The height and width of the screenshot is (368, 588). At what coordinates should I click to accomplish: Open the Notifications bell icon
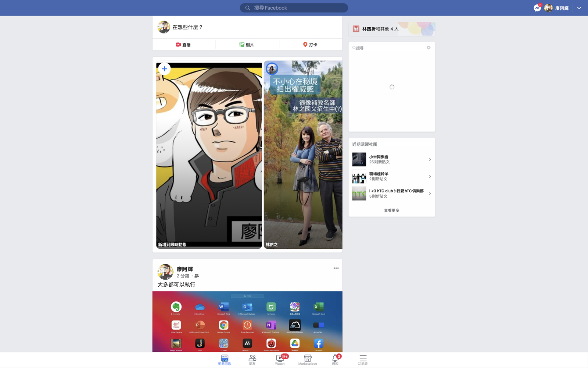(x=335, y=359)
